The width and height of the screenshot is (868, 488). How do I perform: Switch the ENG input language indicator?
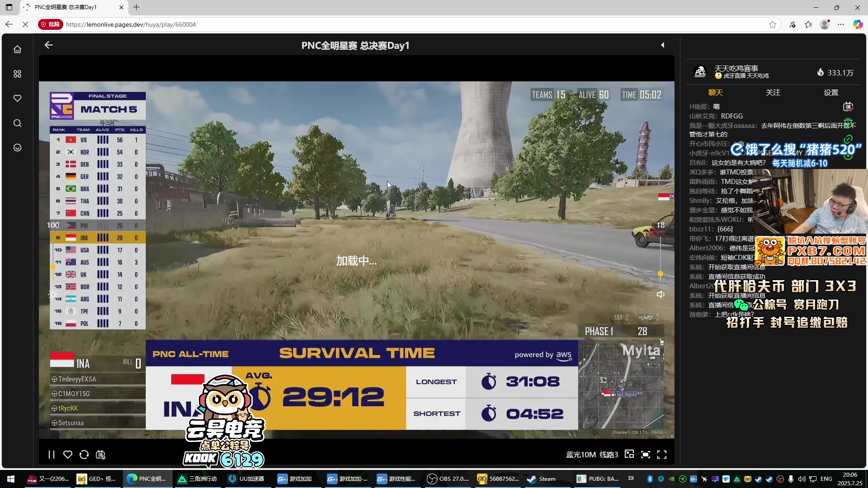[826, 479]
